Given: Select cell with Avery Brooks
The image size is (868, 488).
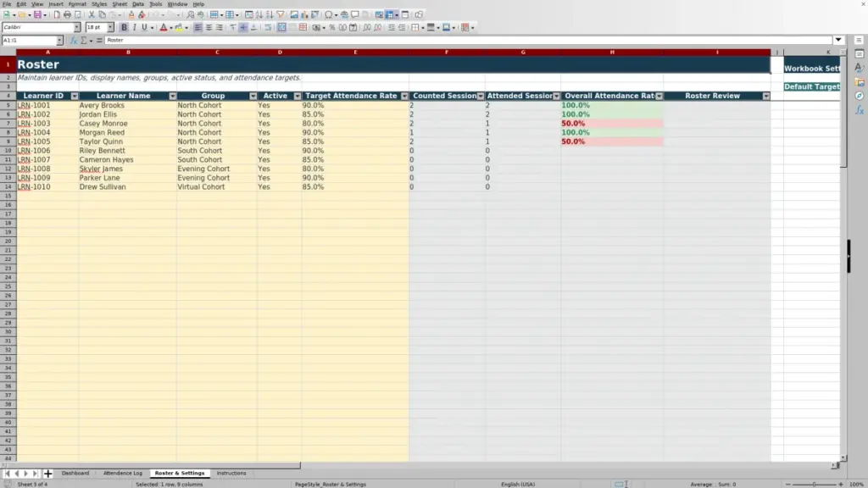Looking at the screenshot, I should (127, 105).
